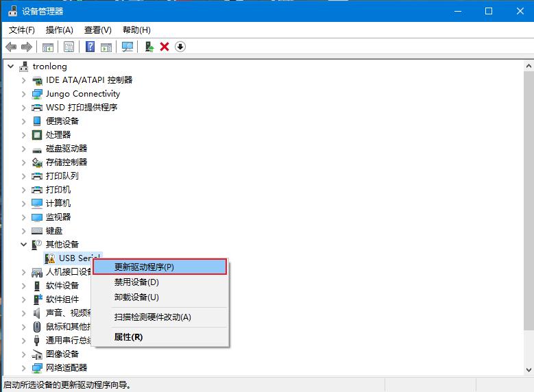Click the 便携设备 device icon

coord(37,121)
